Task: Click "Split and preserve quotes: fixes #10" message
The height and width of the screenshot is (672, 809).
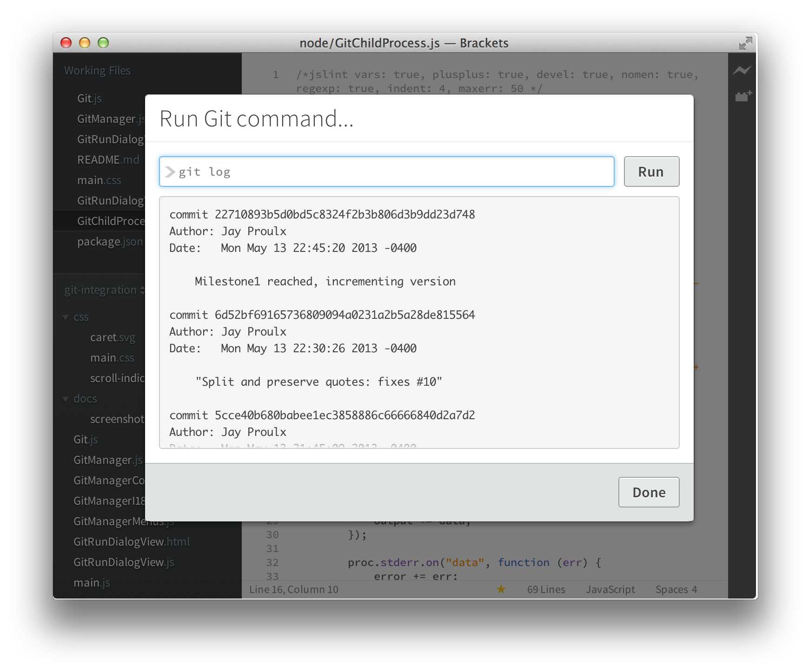Action: click(318, 382)
